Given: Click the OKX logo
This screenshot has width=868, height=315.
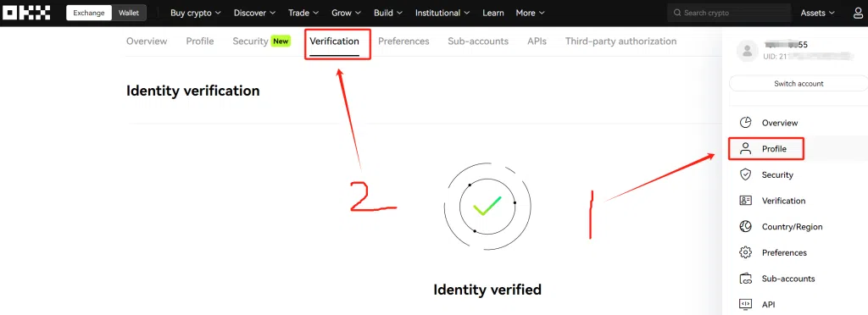Looking at the screenshot, I should pos(26,13).
